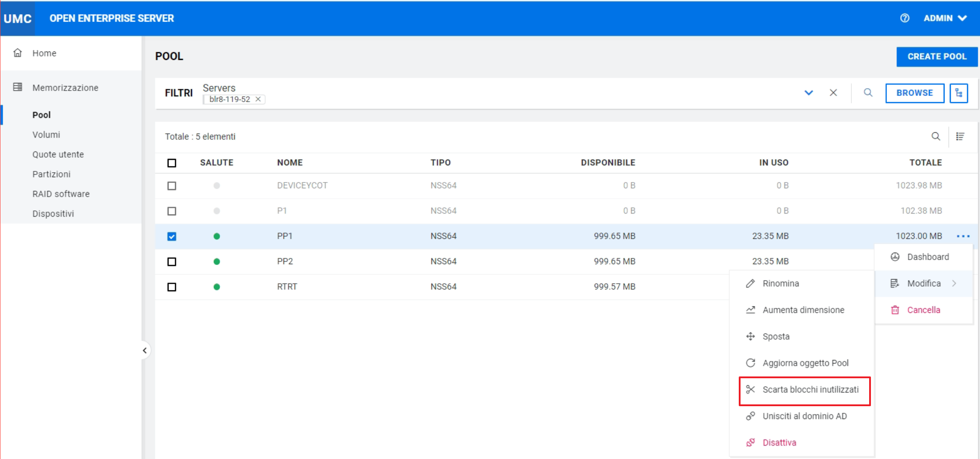Open the column settings list icon
This screenshot has width=980, height=459.
click(960, 137)
